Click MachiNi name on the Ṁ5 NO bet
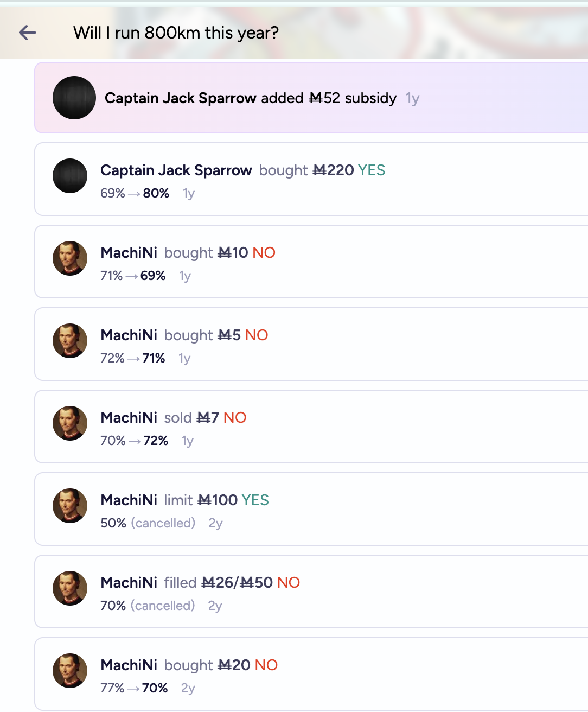 129,335
